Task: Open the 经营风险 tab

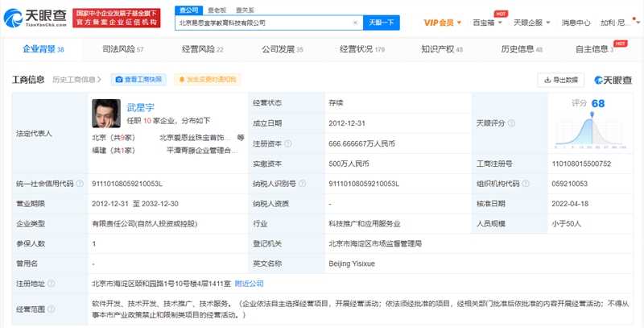Action: point(203,49)
